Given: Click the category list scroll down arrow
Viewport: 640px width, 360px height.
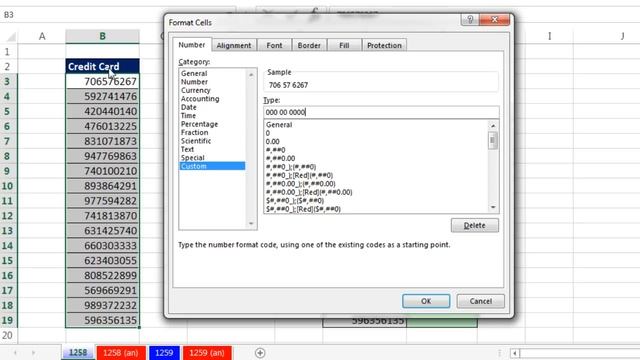Looking at the screenshot, I should (x=251, y=224).
